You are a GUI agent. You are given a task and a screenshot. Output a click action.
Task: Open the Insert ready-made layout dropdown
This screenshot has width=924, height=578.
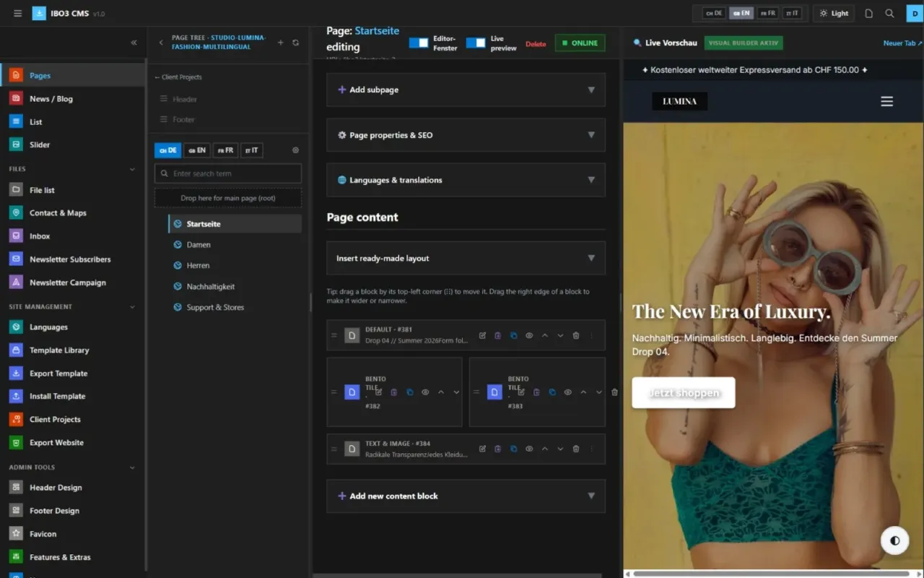tap(466, 258)
